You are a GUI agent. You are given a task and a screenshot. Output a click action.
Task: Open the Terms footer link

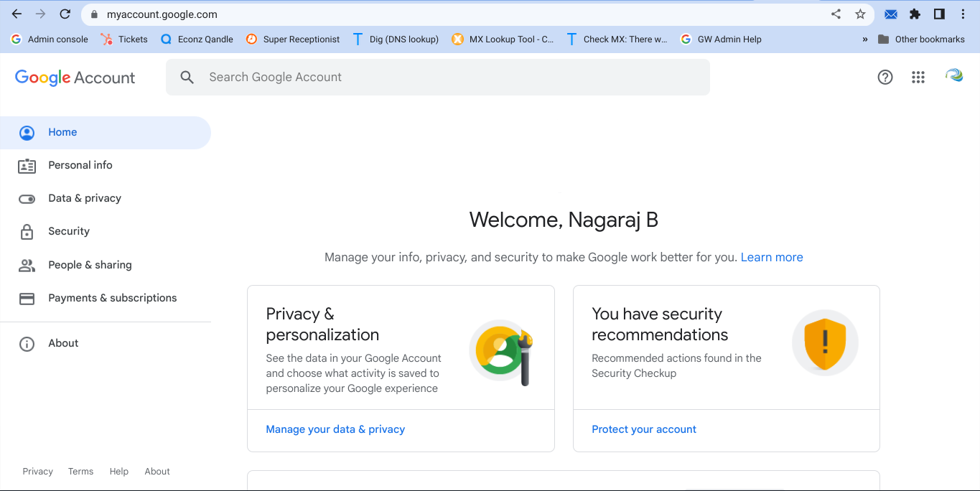tap(80, 472)
